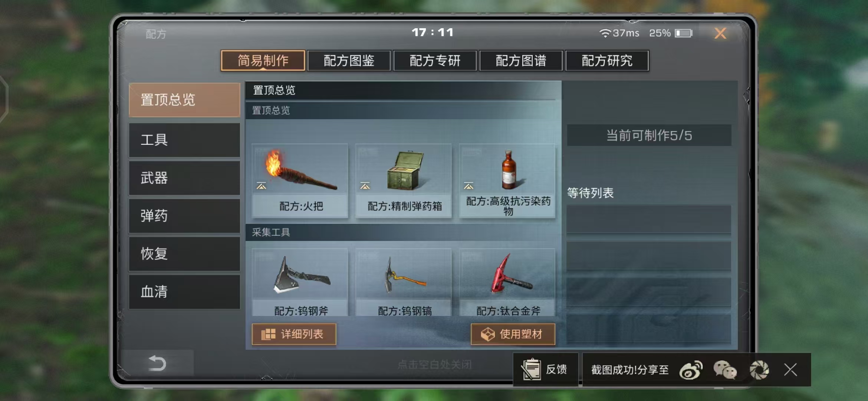Screen dimensions: 868x401
Task: Share screenshot via WeChat icon
Action: coord(725,370)
